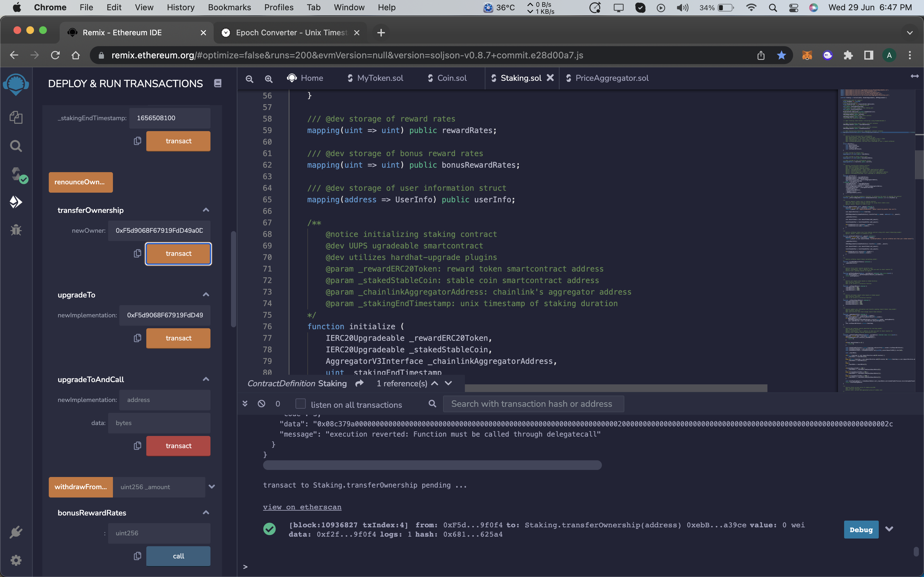924x577 pixels.
Task: Open view on etherscan link
Action: pyautogui.click(x=302, y=507)
